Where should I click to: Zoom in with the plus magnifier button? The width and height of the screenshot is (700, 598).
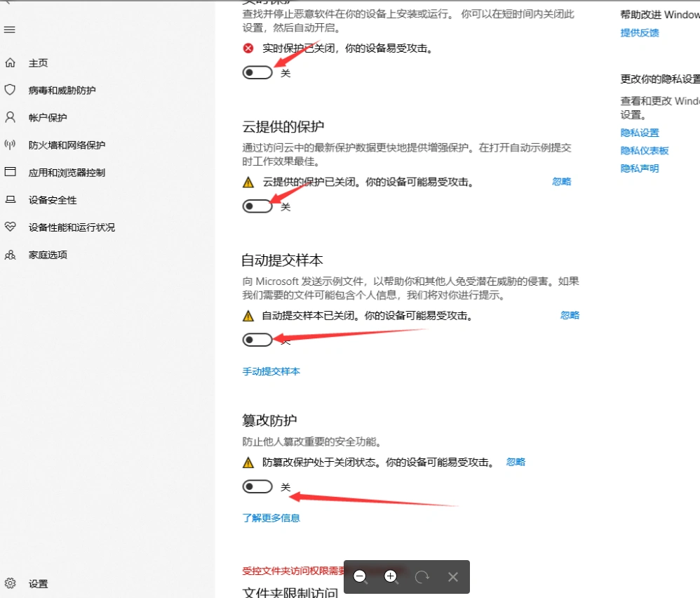(391, 577)
